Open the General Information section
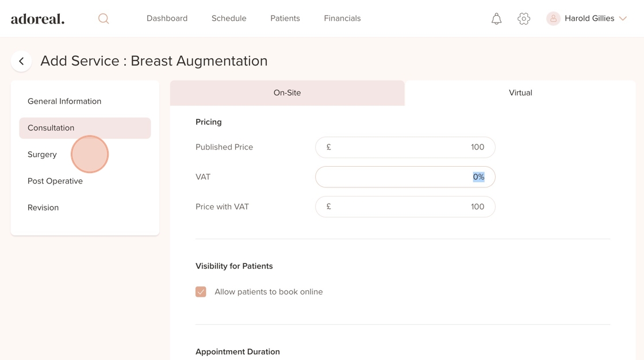 coord(64,101)
